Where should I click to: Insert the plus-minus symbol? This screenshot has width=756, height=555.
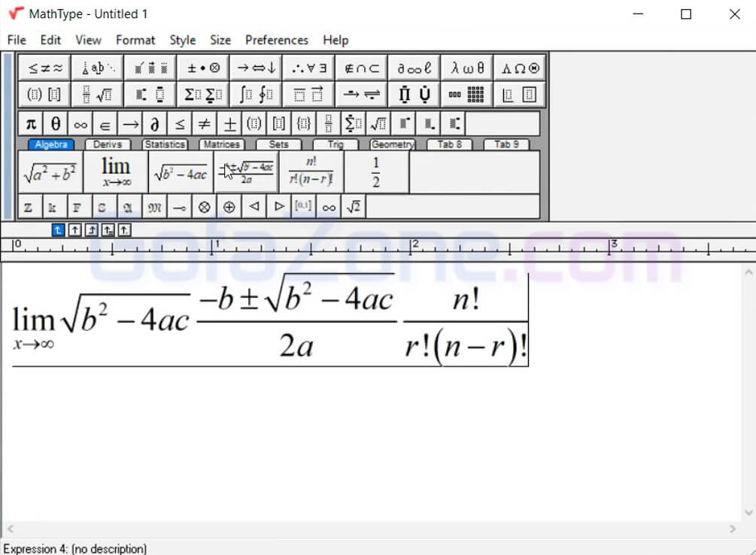click(x=229, y=124)
